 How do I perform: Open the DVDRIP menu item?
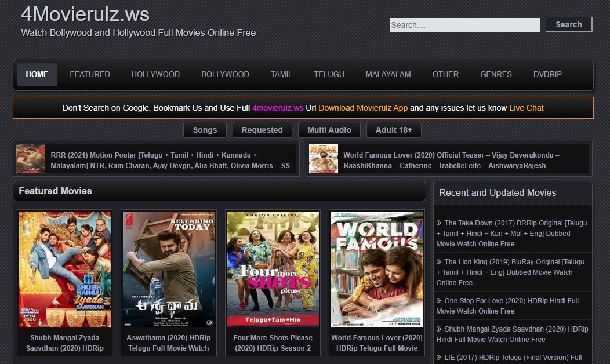[x=547, y=74]
